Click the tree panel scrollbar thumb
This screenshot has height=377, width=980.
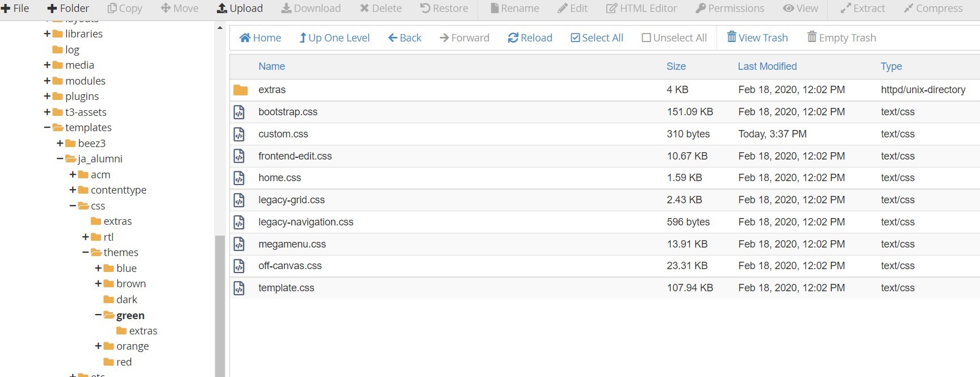click(x=220, y=306)
